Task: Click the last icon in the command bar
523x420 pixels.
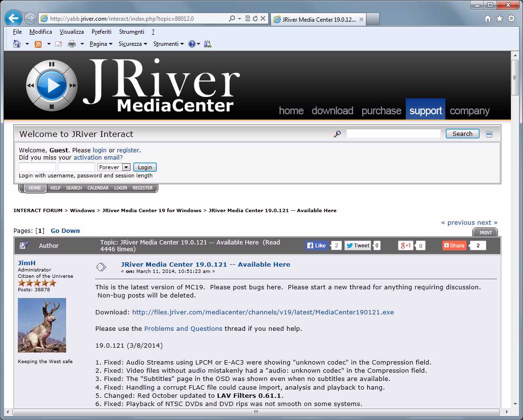Action: [207, 44]
